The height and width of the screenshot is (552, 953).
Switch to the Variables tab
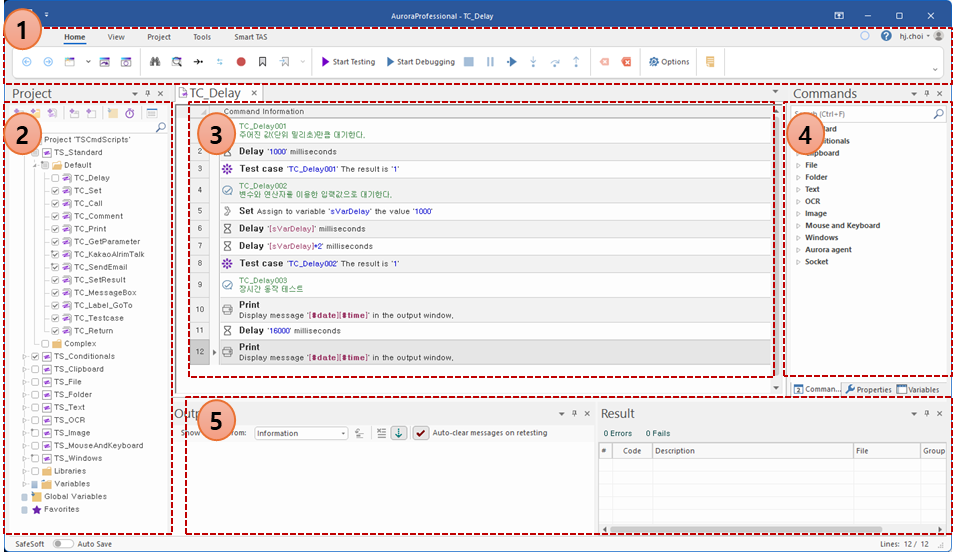pyautogui.click(x=918, y=389)
